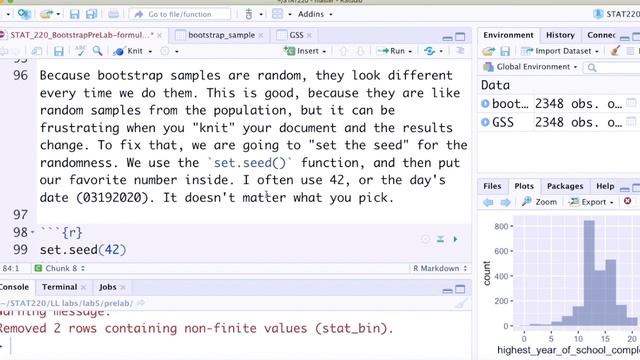
Task: Open the Global Environment dropdown
Action: pyautogui.click(x=530, y=67)
